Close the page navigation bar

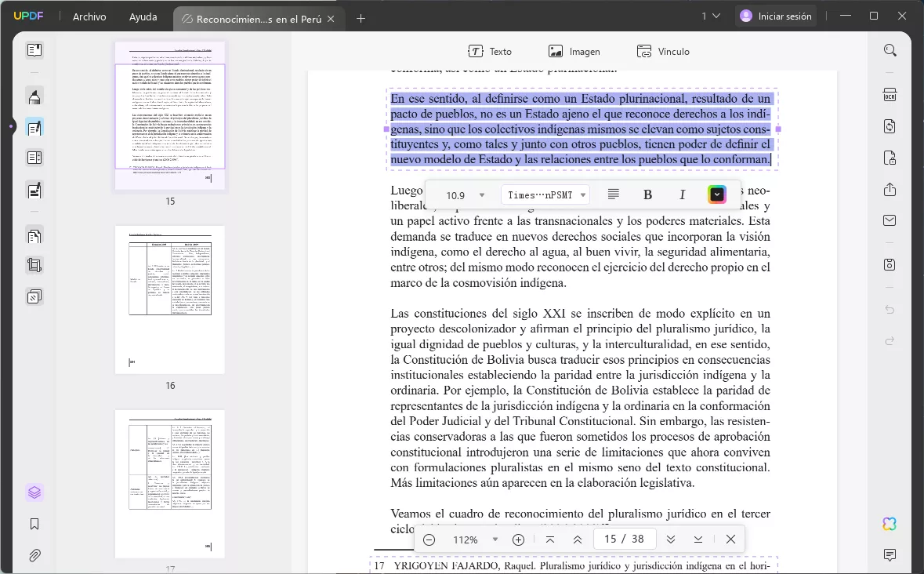pyautogui.click(x=730, y=539)
